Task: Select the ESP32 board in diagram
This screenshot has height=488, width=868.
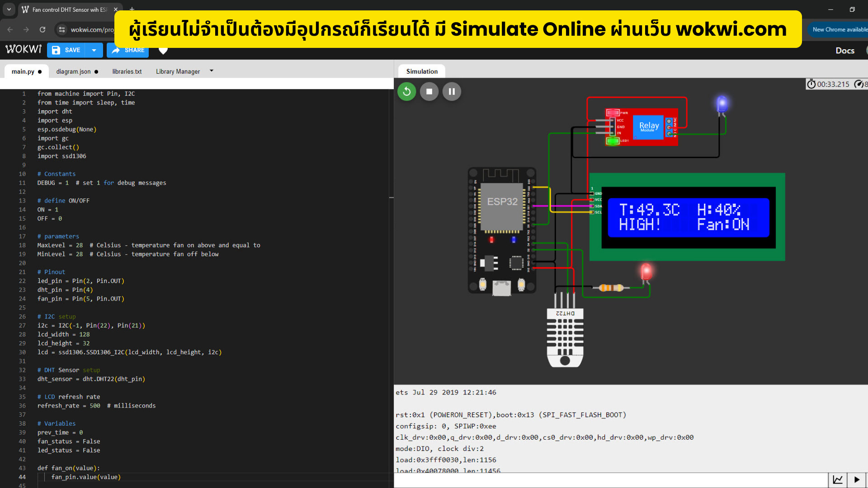Action: coord(502,230)
